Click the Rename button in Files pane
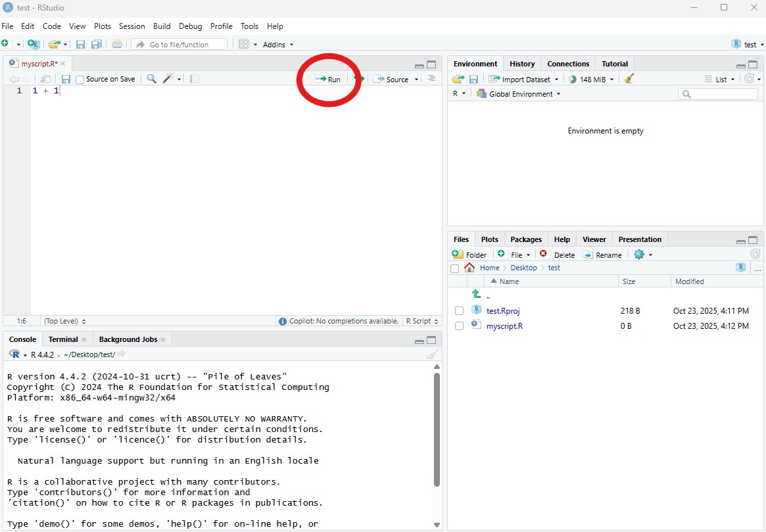The height and width of the screenshot is (532, 766). pos(602,255)
